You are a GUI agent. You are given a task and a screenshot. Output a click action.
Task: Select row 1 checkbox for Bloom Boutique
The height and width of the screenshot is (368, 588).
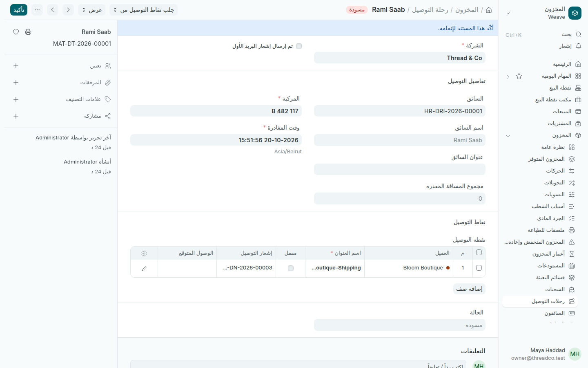tap(479, 268)
